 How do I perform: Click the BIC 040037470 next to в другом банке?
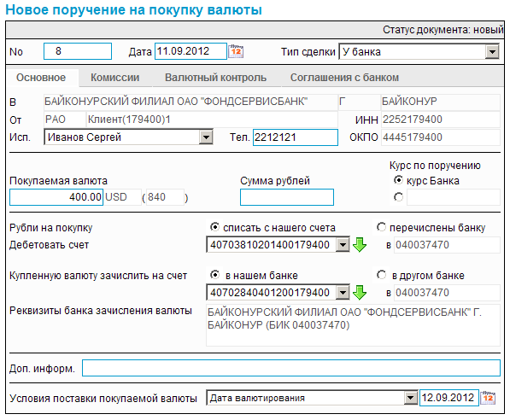coord(448,293)
